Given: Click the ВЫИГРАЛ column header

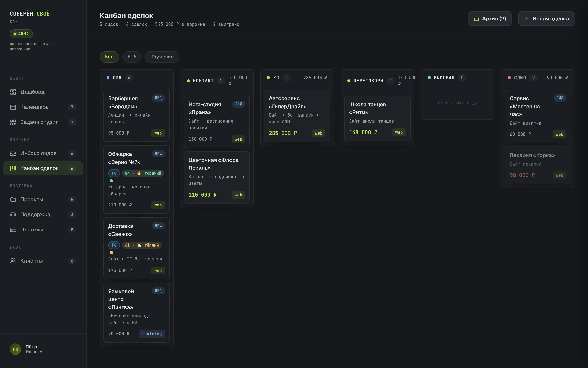Looking at the screenshot, I should point(458,78).
